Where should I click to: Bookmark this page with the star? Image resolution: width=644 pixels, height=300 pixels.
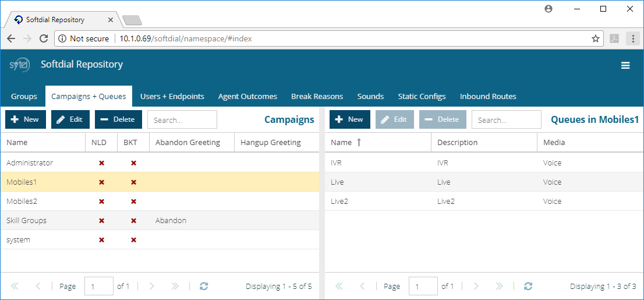click(x=595, y=38)
